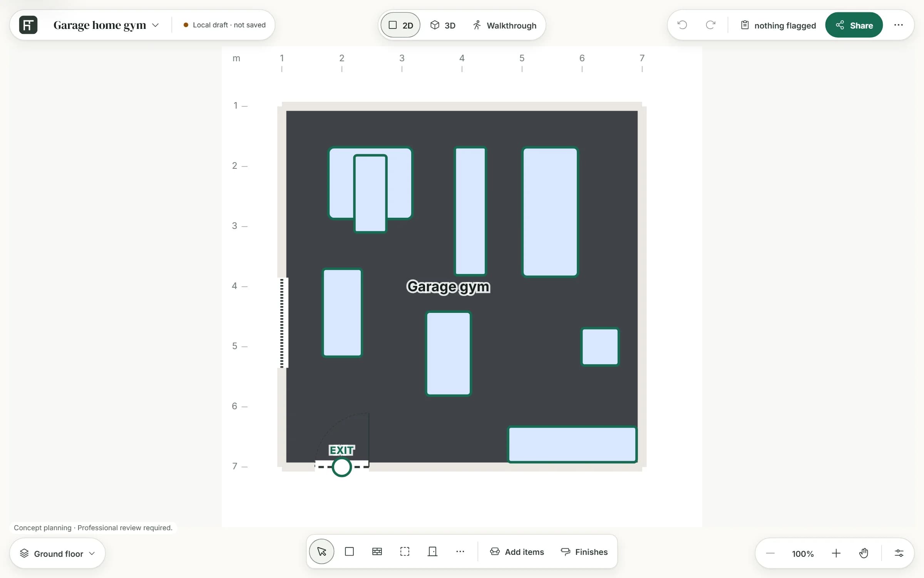This screenshot has width=924, height=578.
Task: Open Finishes panel
Action: [584, 552]
